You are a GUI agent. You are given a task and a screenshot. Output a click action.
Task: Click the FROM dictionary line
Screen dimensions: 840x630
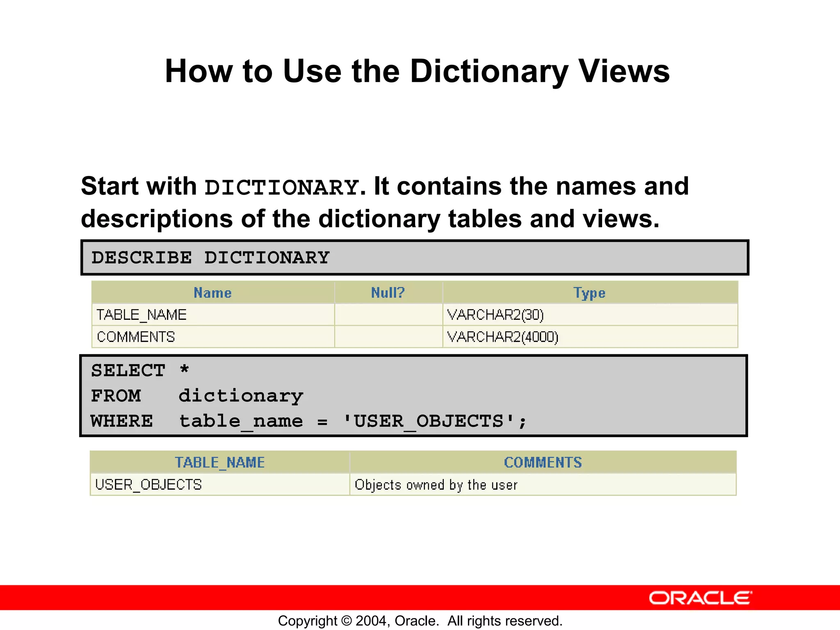coord(197,396)
